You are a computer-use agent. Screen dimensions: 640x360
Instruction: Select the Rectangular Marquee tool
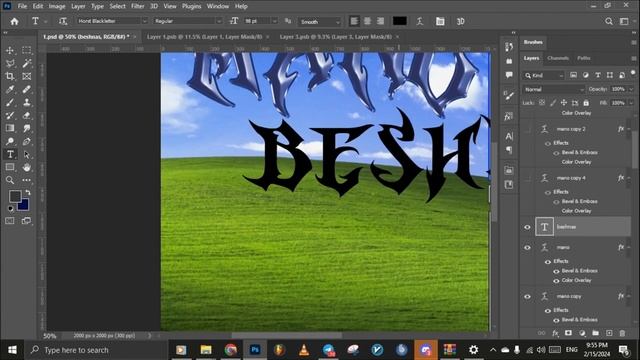click(x=27, y=50)
